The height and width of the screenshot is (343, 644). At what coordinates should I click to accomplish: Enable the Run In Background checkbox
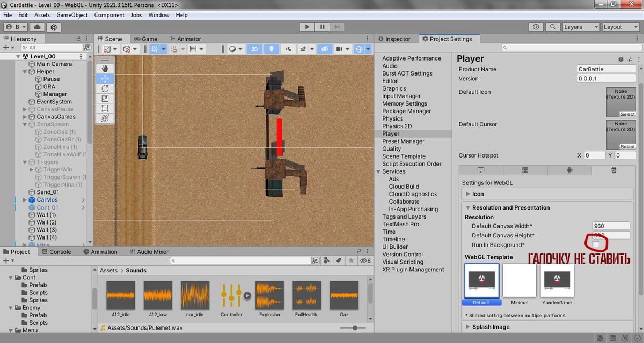point(596,245)
